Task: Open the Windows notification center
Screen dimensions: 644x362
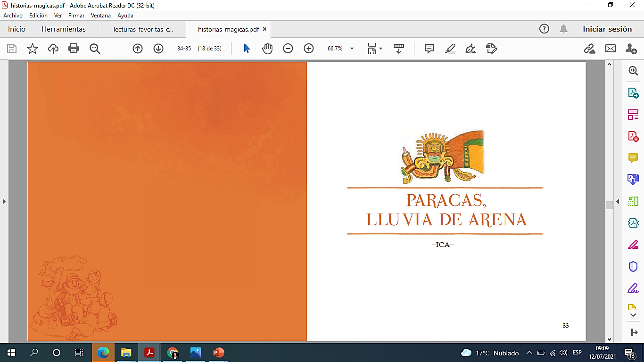Action: (629, 353)
